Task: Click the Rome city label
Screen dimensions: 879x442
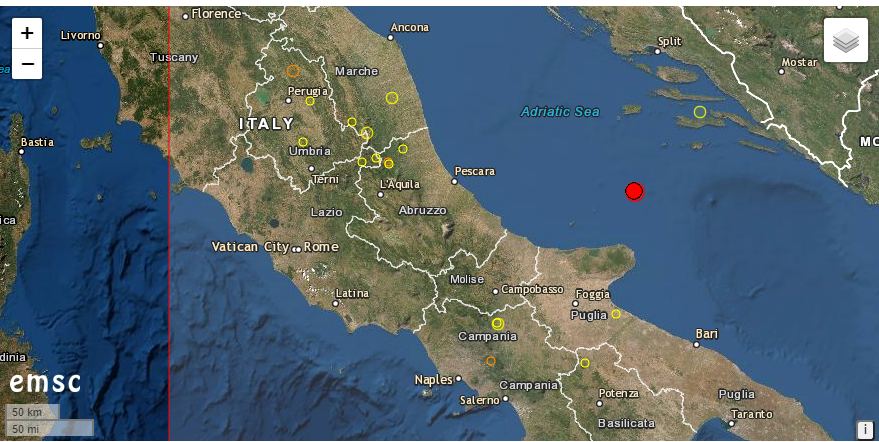Action: tap(321, 247)
